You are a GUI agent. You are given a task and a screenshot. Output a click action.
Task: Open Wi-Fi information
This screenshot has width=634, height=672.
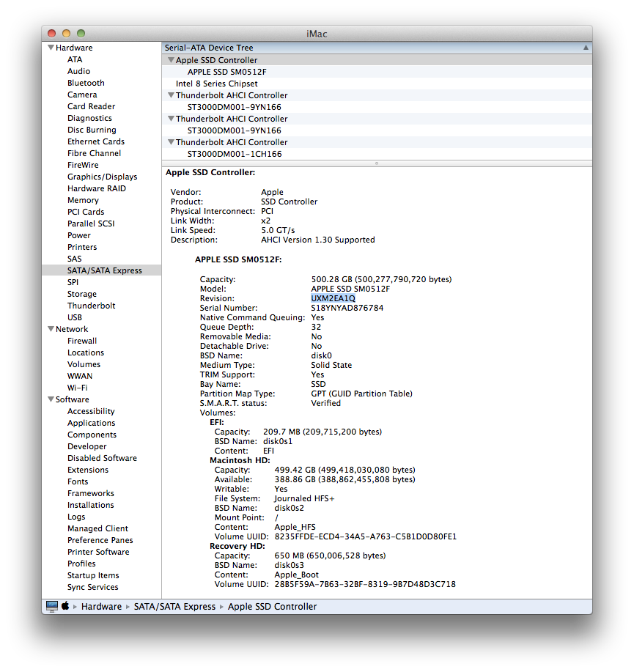click(78, 388)
